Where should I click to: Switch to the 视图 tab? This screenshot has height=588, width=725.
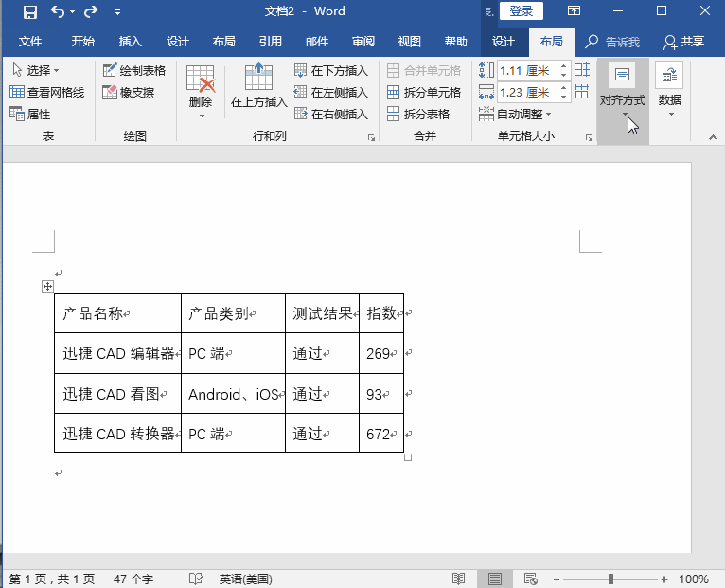pyautogui.click(x=409, y=42)
